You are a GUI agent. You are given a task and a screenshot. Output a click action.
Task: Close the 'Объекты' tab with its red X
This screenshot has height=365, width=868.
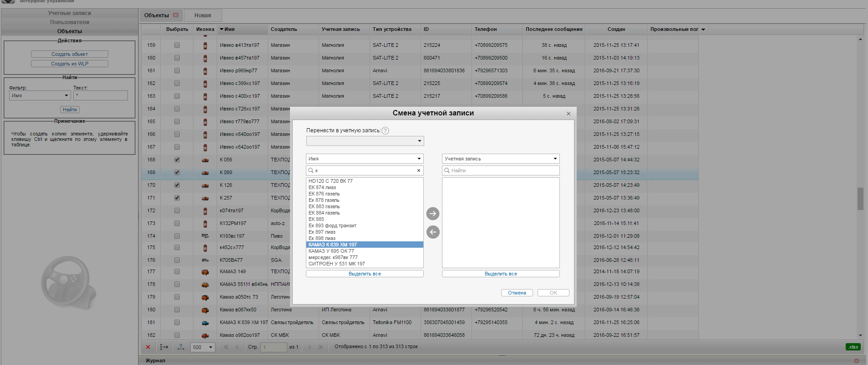[x=176, y=15]
